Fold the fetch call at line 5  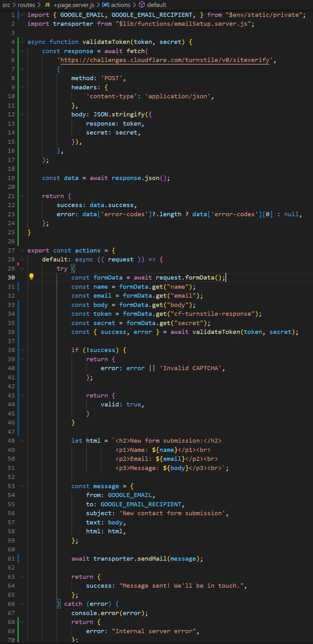click(x=22, y=51)
